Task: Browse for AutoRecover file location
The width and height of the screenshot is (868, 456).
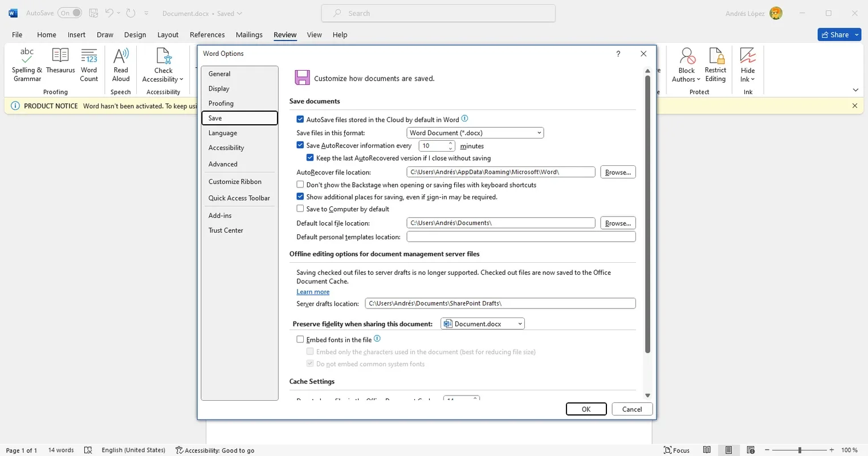Action: click(x=618, y=172)
